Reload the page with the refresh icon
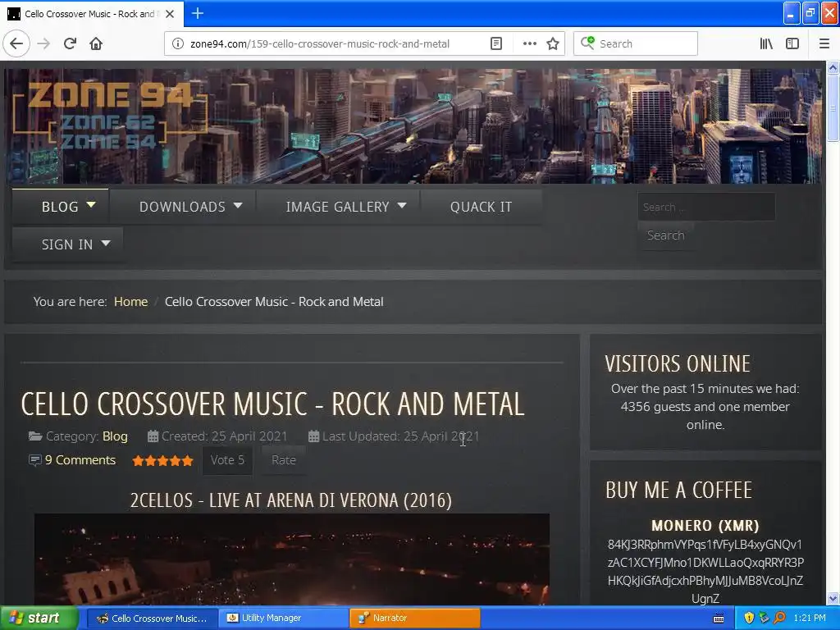Image resolution: width=840 pixels, height=630 pixels. click(x=70, y=43)
